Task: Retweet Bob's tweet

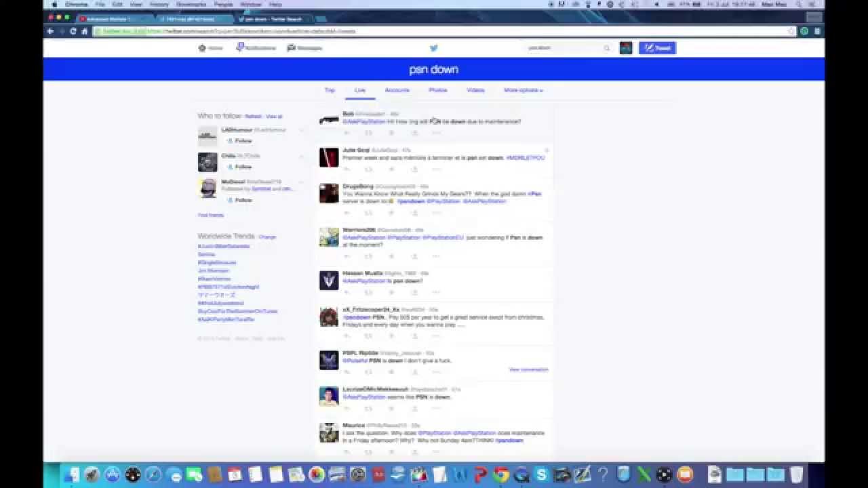Action: [x=368, y=133]
